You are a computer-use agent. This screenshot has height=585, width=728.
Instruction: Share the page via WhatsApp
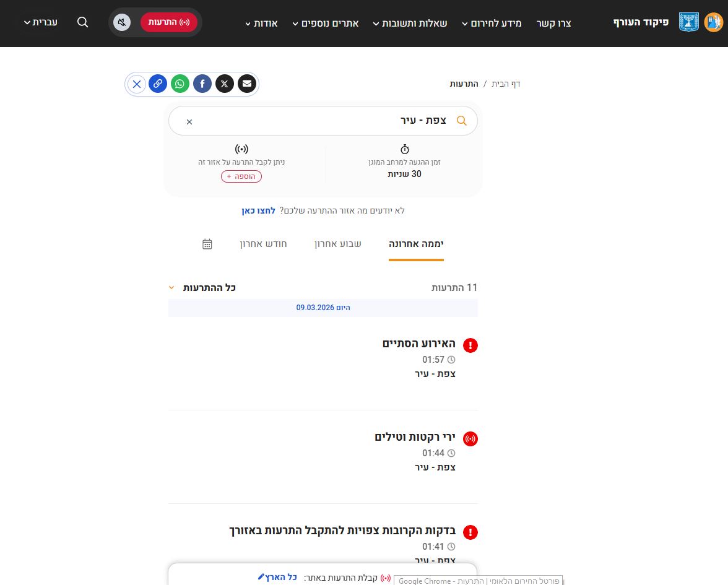tap(180, 84)
